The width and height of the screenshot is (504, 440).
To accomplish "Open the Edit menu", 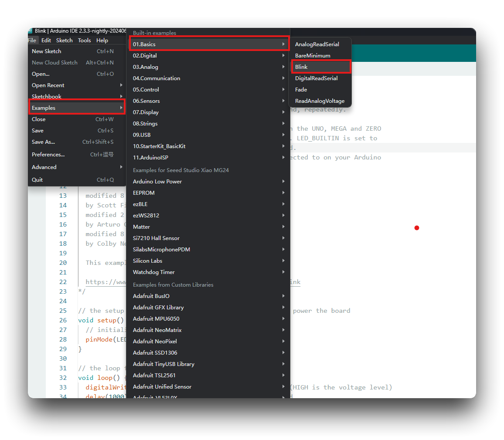I will tap(46, 41).
